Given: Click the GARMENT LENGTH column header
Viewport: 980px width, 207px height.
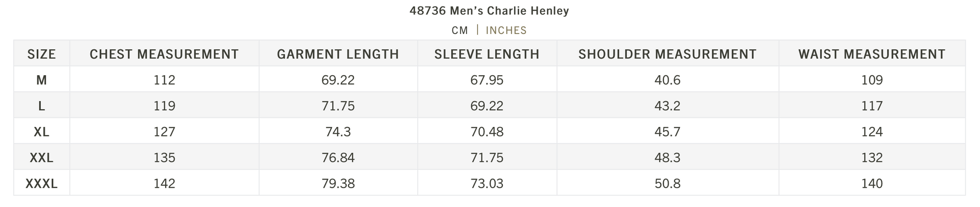Looking at the screenshot, I should pos(338,54).
